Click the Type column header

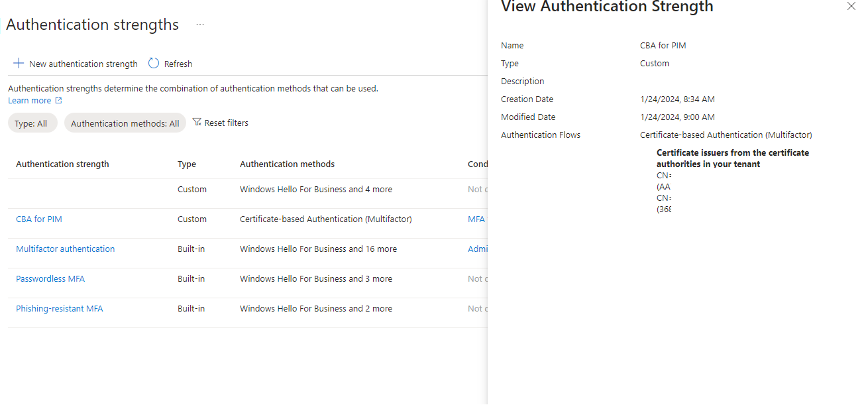pos(187,164)
